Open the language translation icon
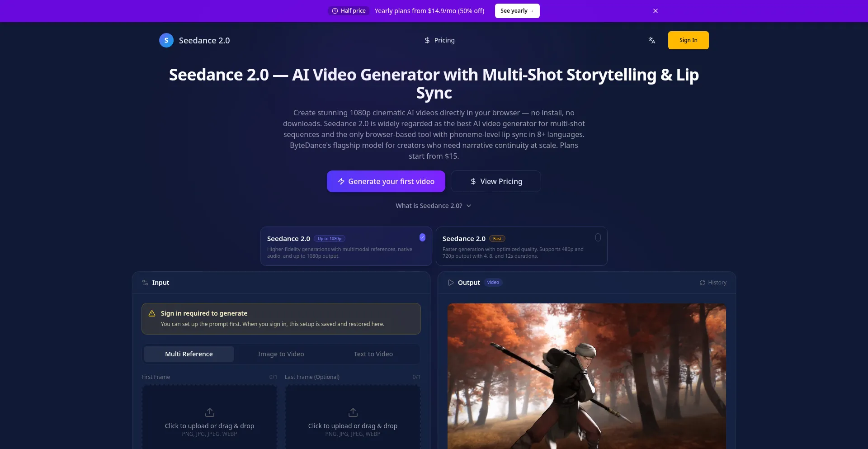This screenshot has width=868, height=449. click(x=652, y=40)
